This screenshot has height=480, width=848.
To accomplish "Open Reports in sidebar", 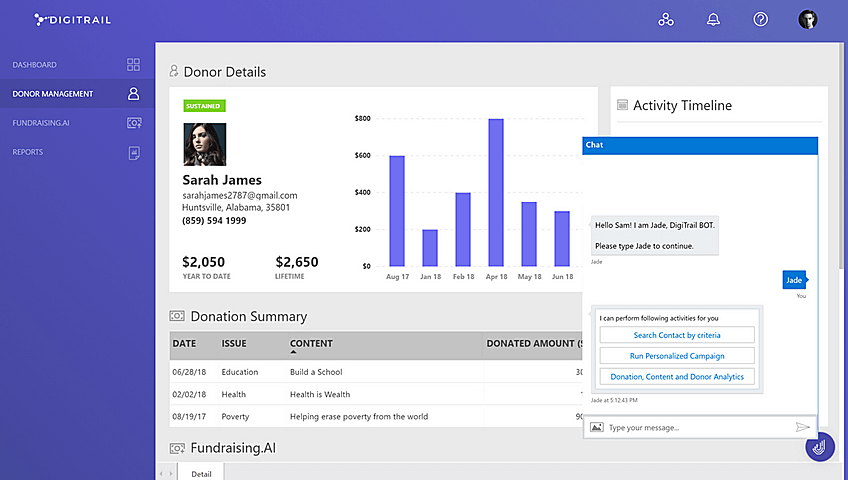I will [28, 152].
